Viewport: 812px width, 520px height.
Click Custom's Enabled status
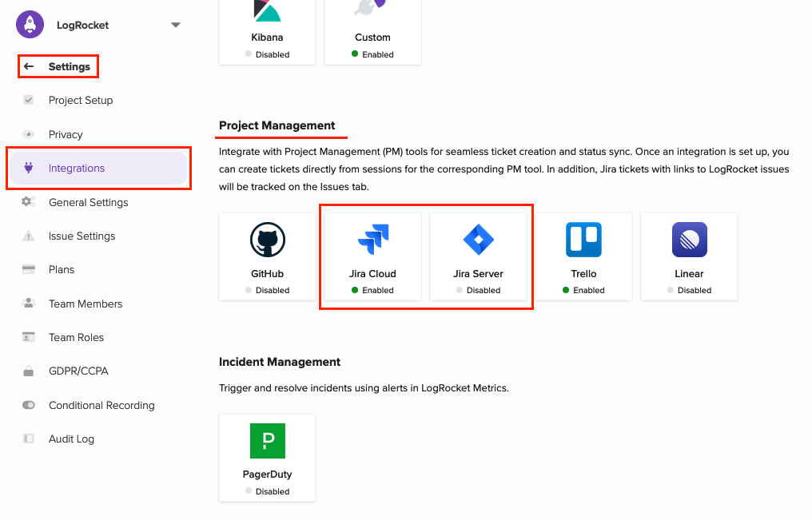pyautogui.click(x=372, y=54)
